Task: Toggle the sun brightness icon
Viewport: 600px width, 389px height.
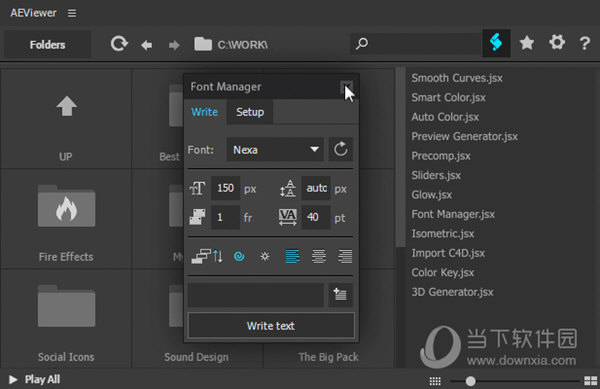Action: pos(265,256)
